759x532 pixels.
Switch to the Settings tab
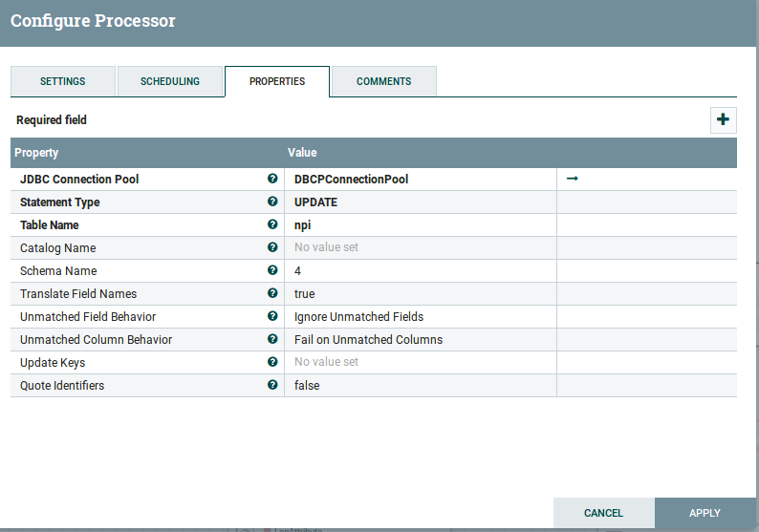point(62,81)
